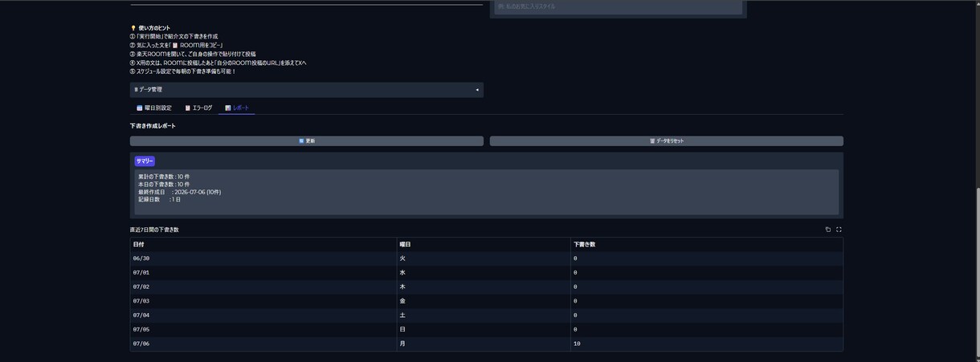Select the 07/06 date cell
980x362 pixels.
coord(263,344)
